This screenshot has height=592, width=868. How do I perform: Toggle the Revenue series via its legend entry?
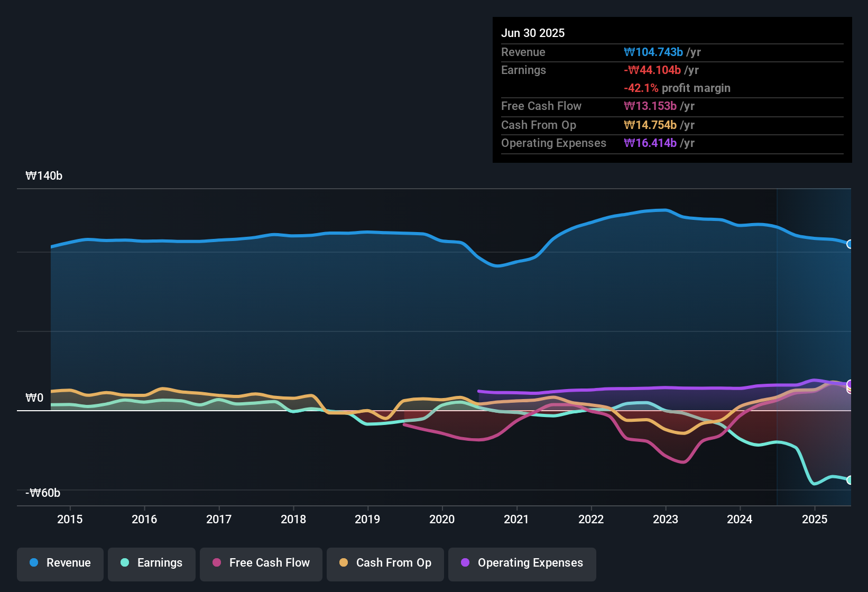tap(60, 563)
